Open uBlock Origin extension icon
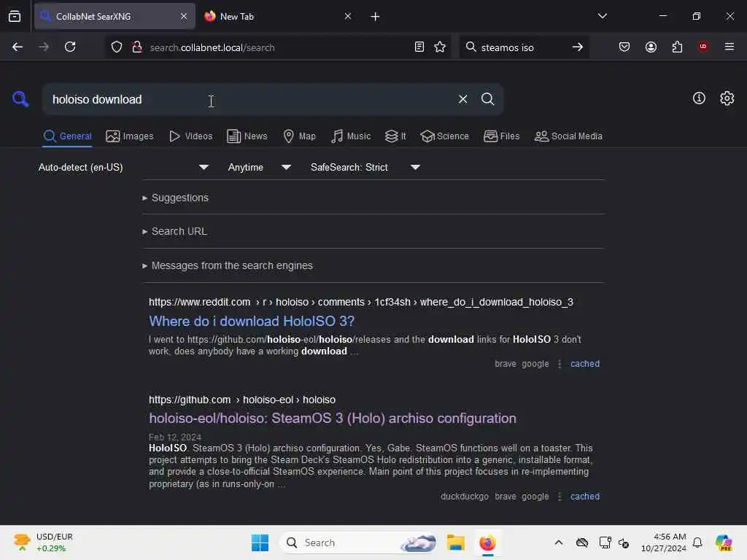747x560 pixels. point(703,47)
